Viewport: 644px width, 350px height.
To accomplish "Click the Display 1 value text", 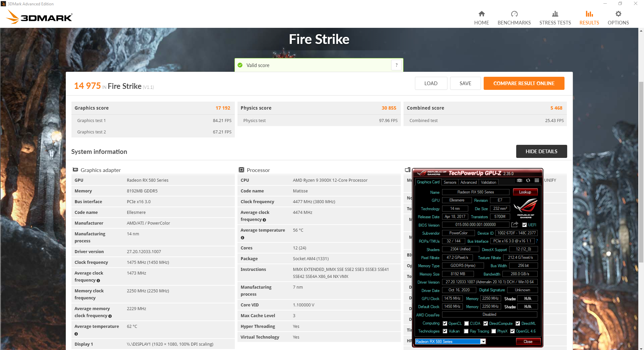I will click(x=170, y=344).
